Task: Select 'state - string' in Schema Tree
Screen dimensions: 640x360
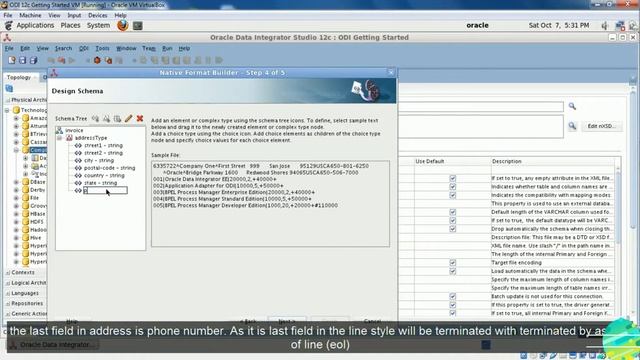Action: coord(100,183)
